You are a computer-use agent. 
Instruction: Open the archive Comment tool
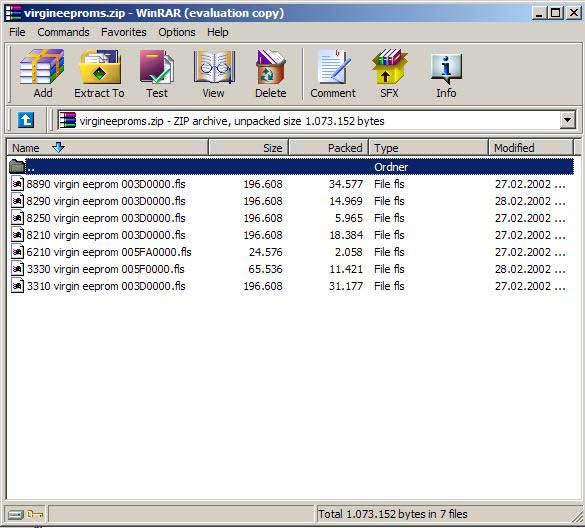tap(333, 74)
